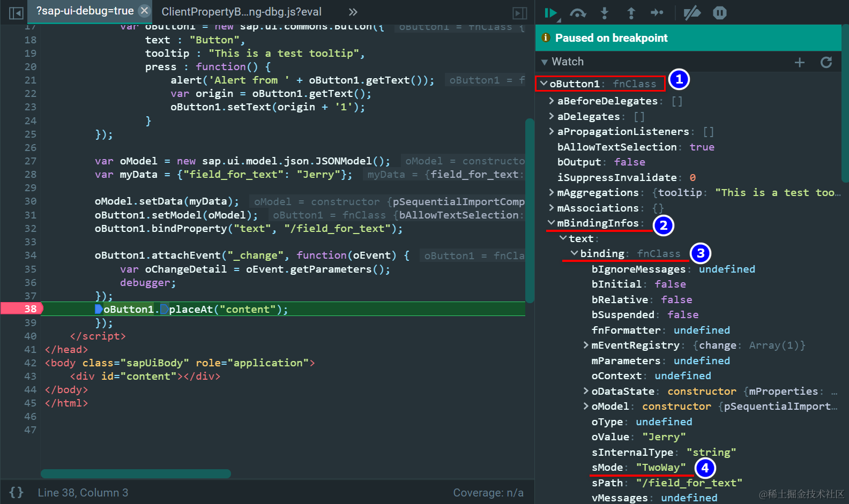Collapse the binding fnClass node
The height and width of the screenshot is (504, 849).
tap(574, 253)
